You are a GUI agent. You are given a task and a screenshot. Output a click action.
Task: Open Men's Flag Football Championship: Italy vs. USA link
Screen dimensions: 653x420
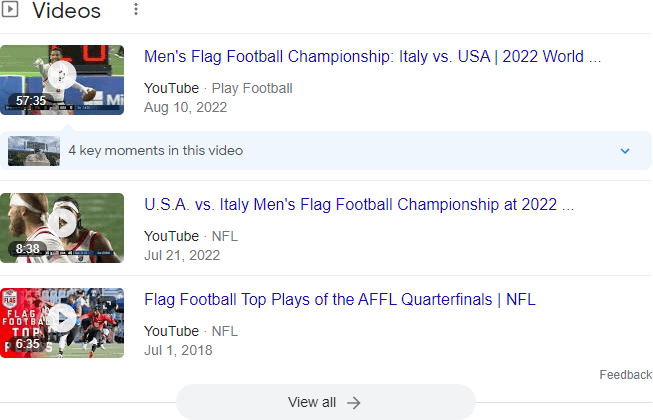point(372,57)
